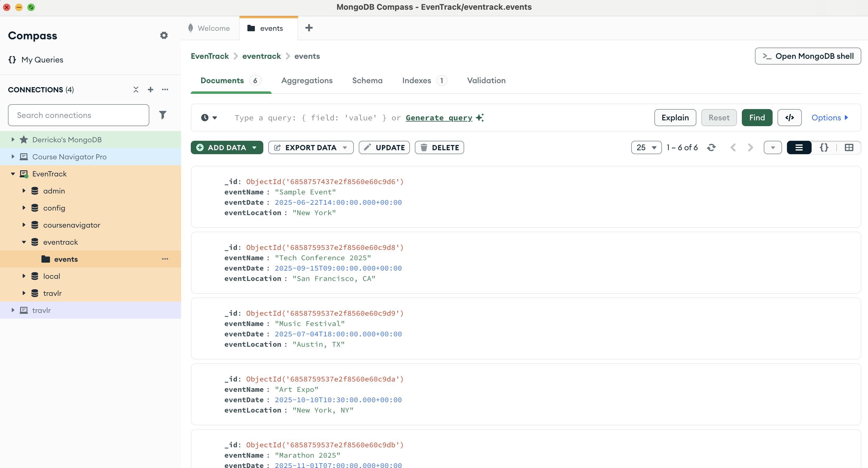Add a new connection with plus icon

(x=150, y=89)
